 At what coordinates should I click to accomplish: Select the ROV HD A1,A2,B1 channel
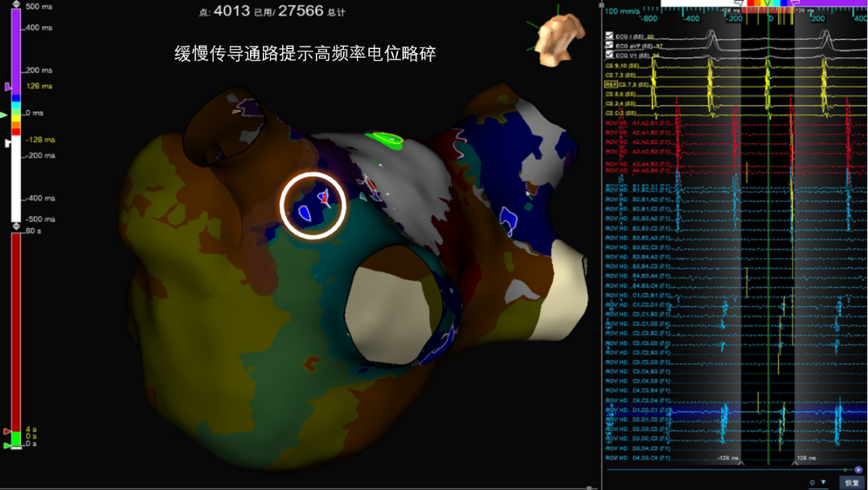(x=637, y=123)
